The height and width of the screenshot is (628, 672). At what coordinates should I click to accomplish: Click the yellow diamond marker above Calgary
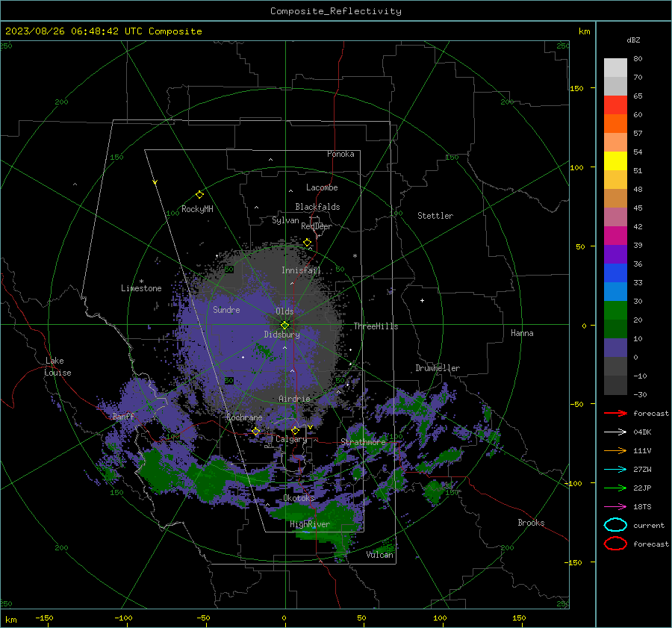pos(295,430)
